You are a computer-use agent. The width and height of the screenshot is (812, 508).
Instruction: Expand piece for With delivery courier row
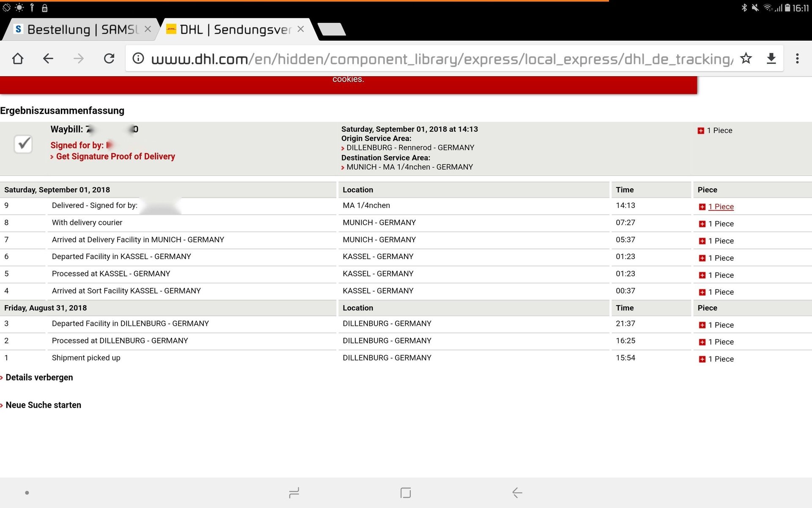(702, 224)
